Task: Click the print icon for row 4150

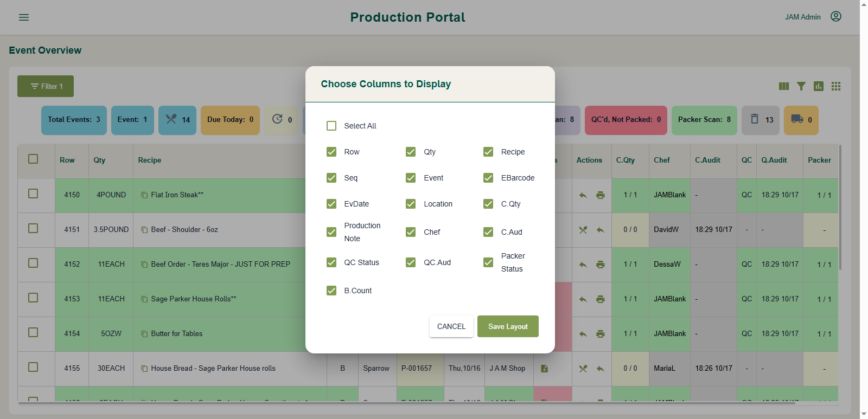Action: [601, 195]
